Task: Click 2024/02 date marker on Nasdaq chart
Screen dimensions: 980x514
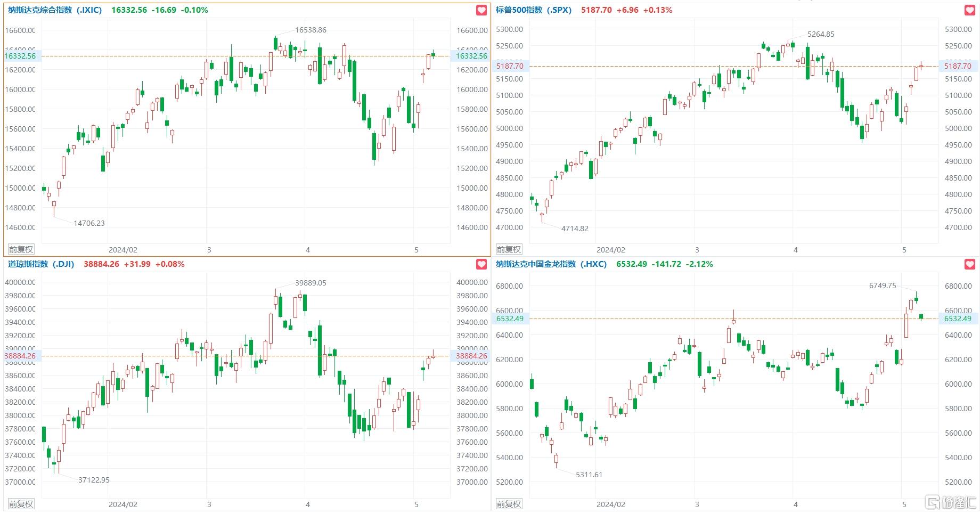Action: pos(123,250)
